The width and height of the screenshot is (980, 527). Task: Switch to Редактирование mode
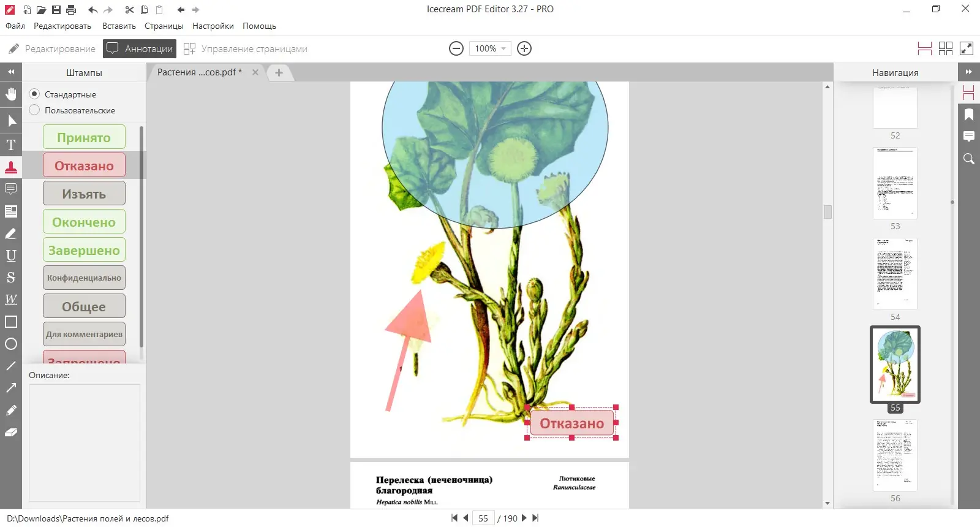coord(52,48)
